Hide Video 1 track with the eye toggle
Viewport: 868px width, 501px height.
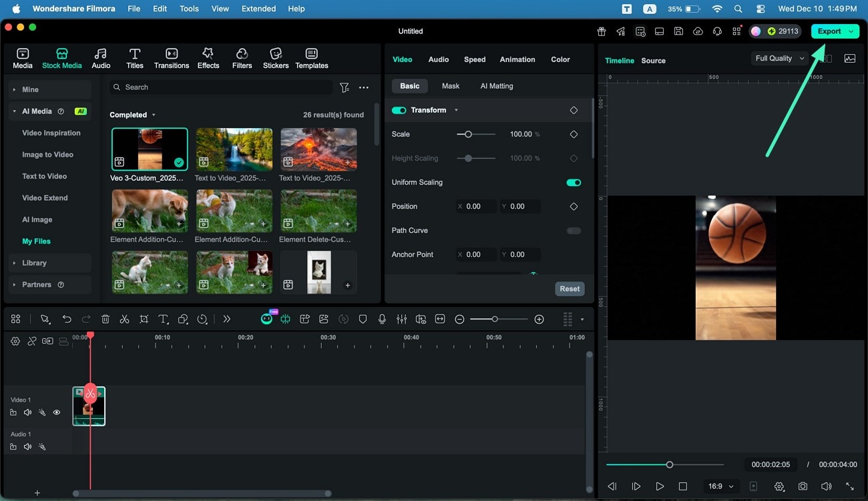[x=57, y=412]
